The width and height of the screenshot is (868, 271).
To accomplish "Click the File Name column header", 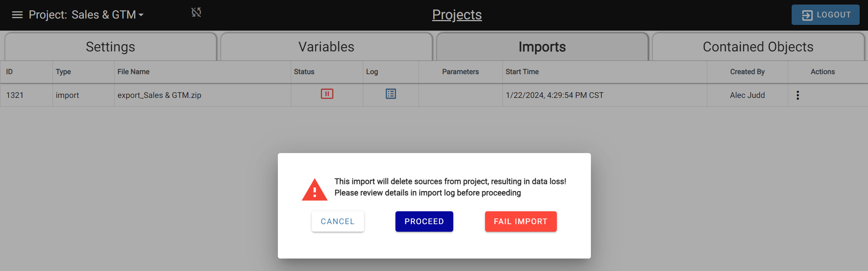I will (133, 72).
